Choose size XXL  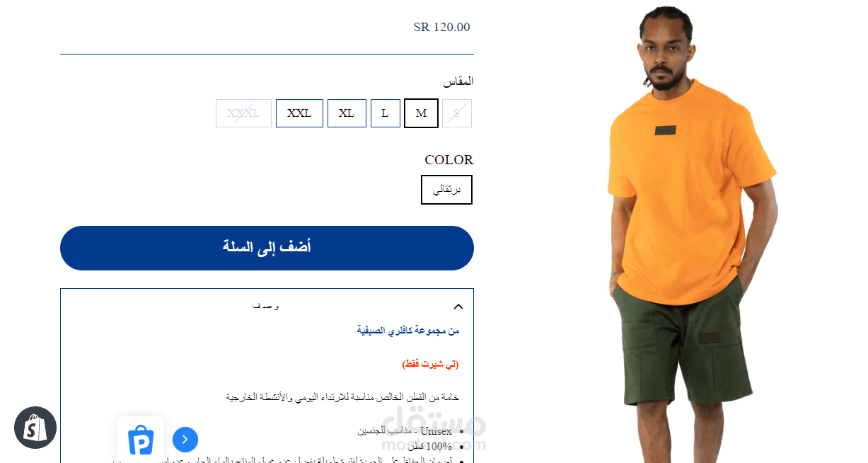point(299,113)
